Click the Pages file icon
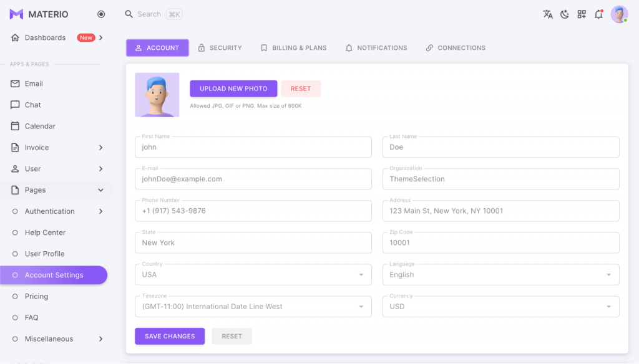Screen dimensions: 639x364 pos(15,189)
